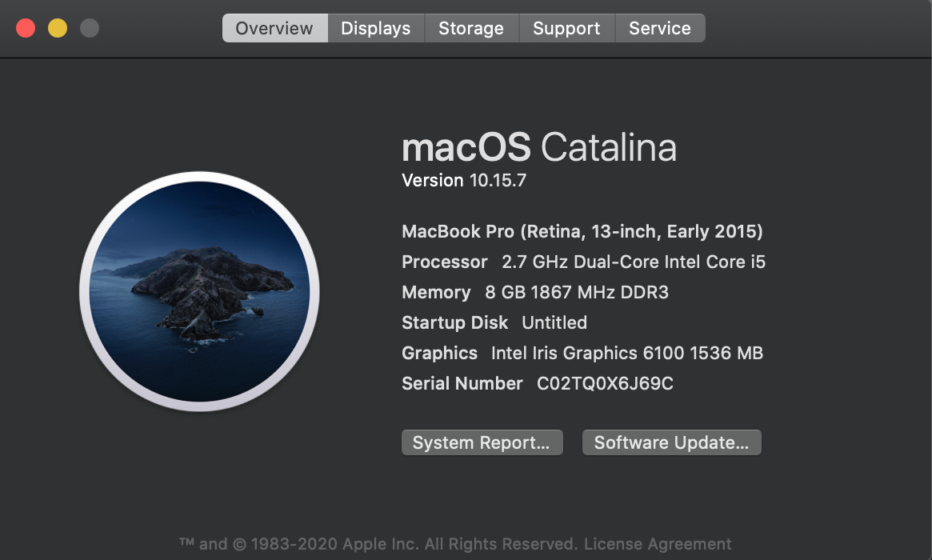Viewport: 932px width, 560px height.
Task: Open the Displays tab
Action: pos(375,28)
